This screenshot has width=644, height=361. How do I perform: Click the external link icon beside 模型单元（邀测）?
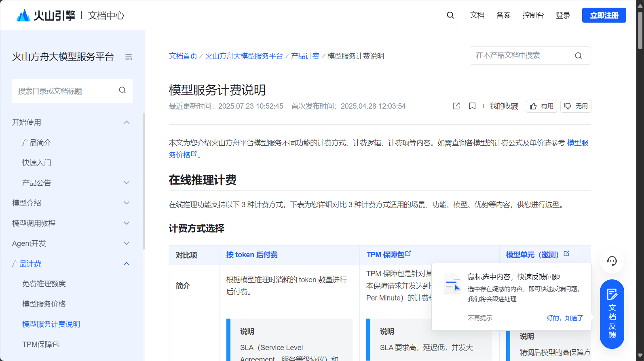tap(566, 254)
